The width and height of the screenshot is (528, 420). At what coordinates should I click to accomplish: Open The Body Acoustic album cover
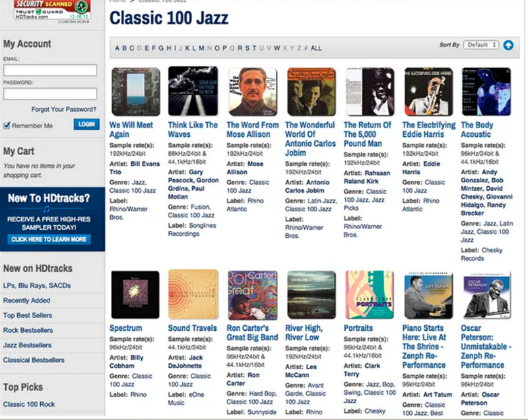pos(486,92)
